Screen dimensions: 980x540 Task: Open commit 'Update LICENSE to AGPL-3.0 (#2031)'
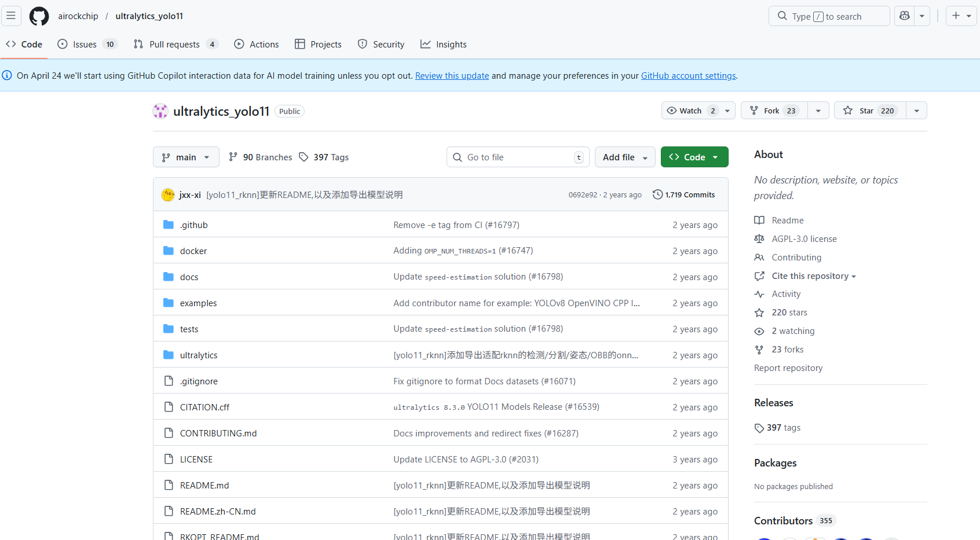(x=466, y=460)
